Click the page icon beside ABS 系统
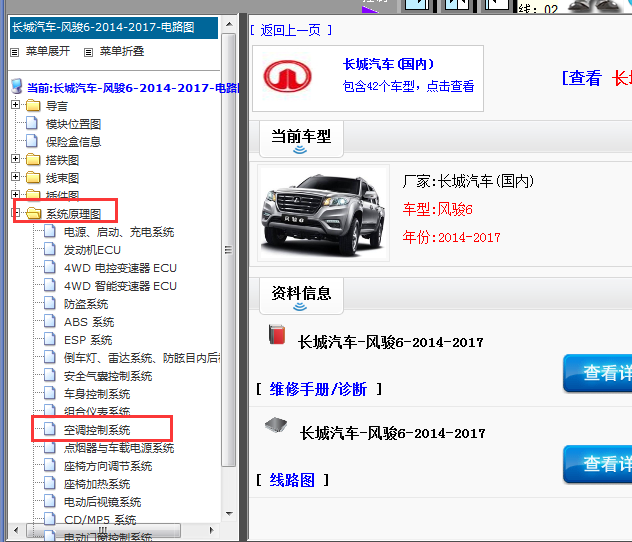 coord(50,321)
